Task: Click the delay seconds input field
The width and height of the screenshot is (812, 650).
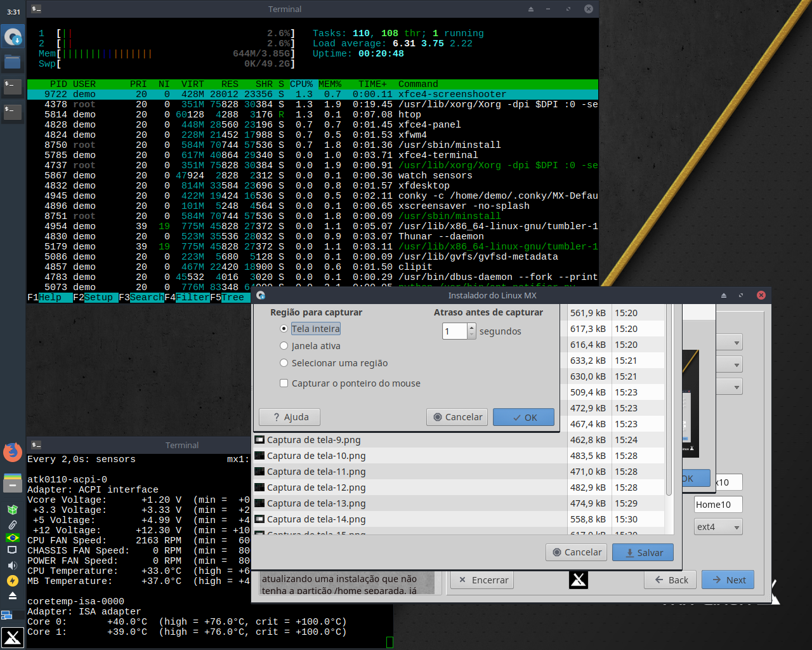Action: [x=455, y=331]
